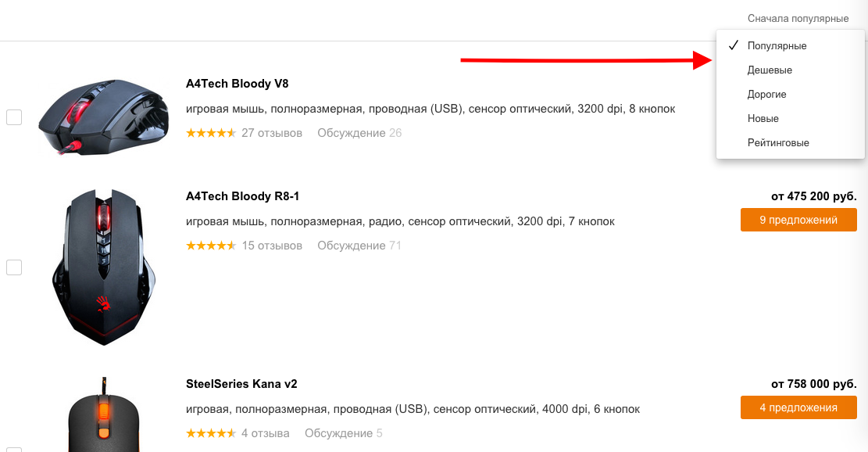This screenshot has height=452, width=868.
Task: Open the SteelSeries Kana v2 mouse image
Action: click(x=103, y=414)
